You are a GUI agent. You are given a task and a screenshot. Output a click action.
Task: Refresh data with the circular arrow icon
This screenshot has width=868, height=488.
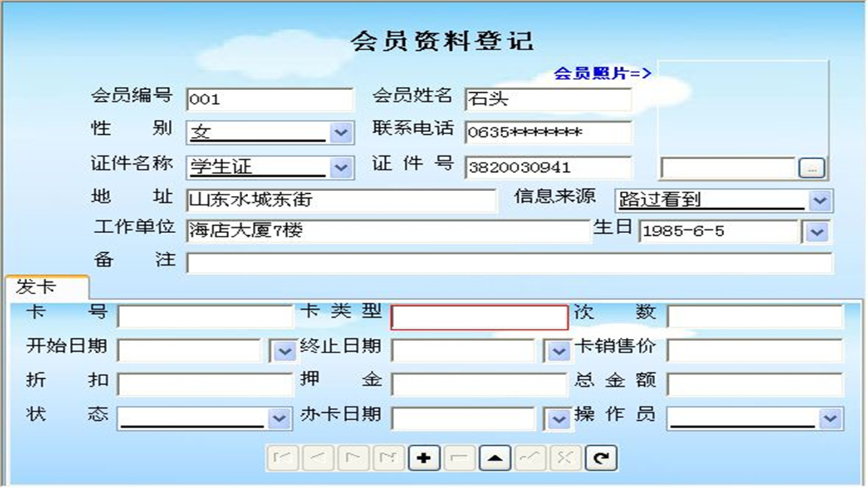coord(601,457)
